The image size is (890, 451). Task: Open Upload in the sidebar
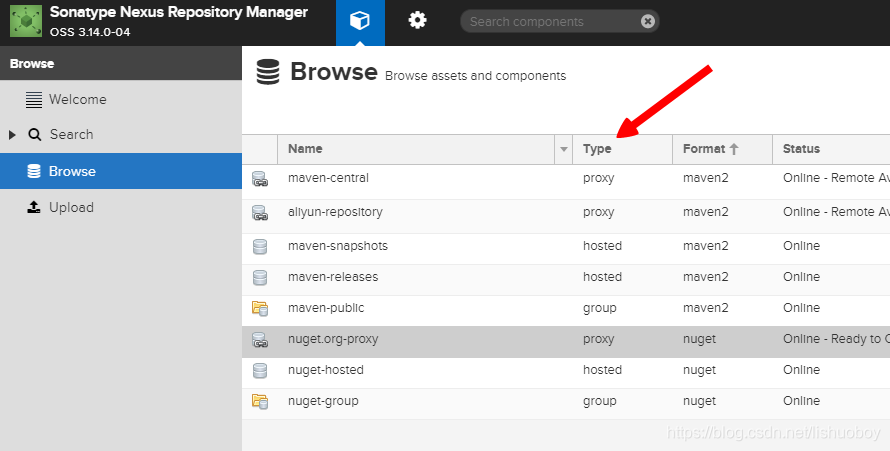pos(71,207)
